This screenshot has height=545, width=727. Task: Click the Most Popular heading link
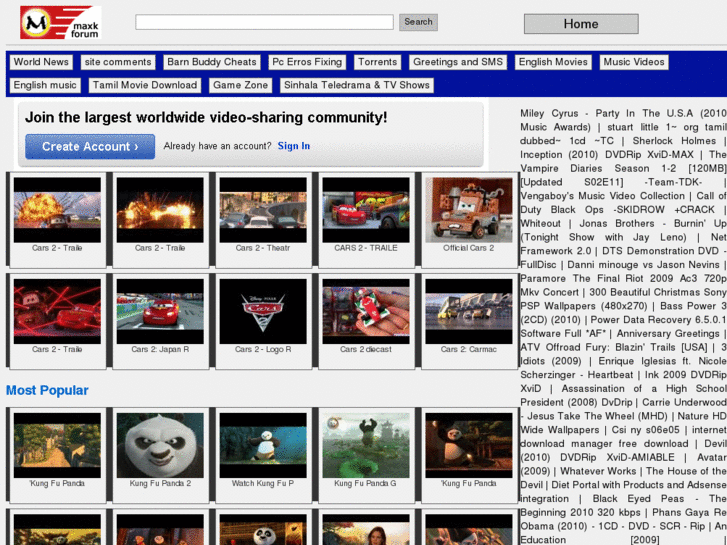tap(47, 391)
